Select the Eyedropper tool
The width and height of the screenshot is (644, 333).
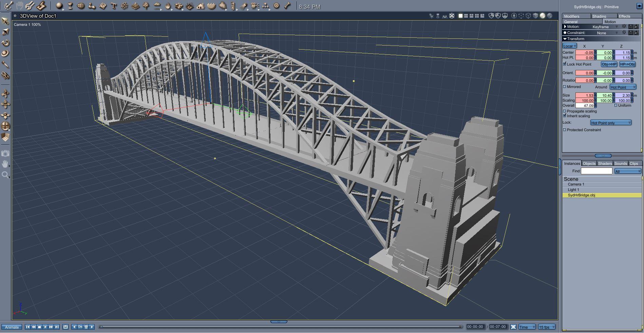(x=5, y=64)
